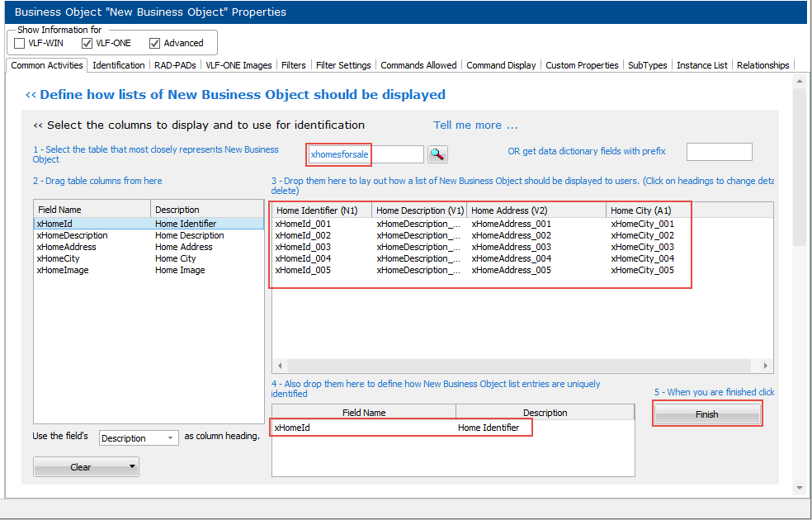812x520 pixels.
Task: Disable the Advanced checkbox
Action: [154, 43]
